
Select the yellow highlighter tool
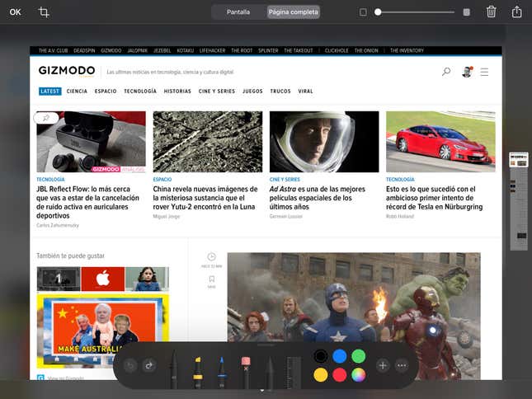tap(198, 372)
